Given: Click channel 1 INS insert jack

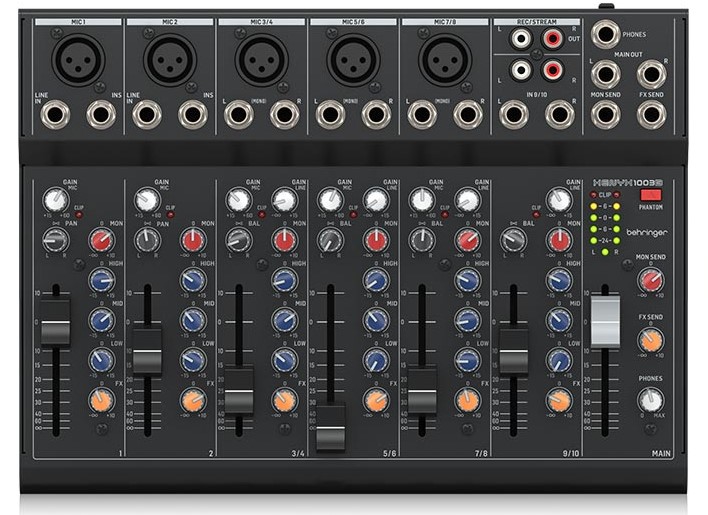Looking at the screenshot, I should click(101, 114).
